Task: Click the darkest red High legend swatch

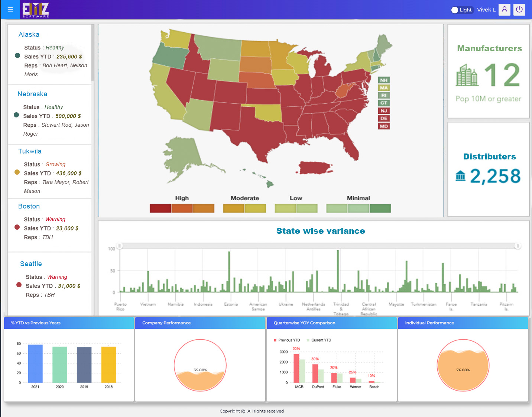Action: pos(160,208)
